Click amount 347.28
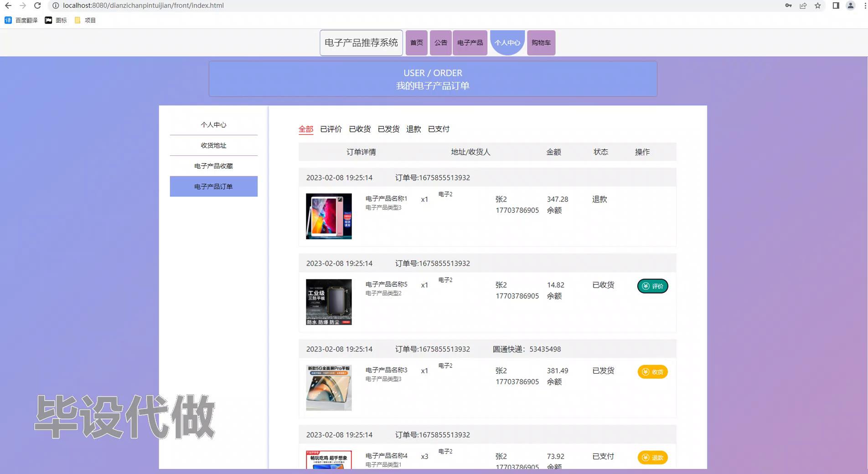 pyautogui.click(x=558, y=199)
